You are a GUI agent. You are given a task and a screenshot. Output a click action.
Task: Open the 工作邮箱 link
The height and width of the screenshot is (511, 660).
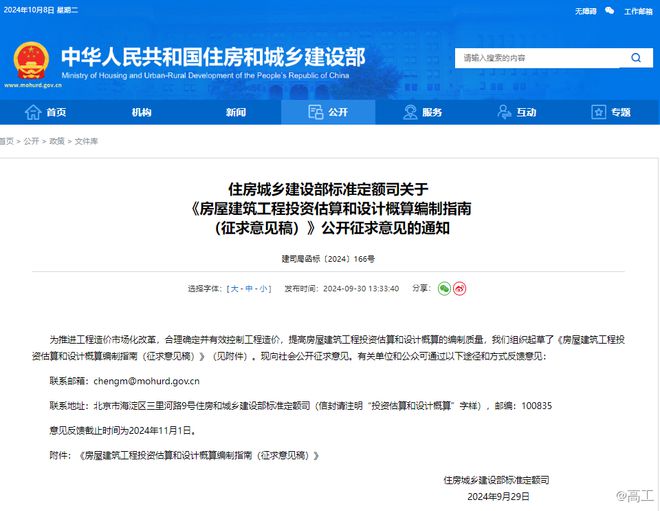pos(638,11)
